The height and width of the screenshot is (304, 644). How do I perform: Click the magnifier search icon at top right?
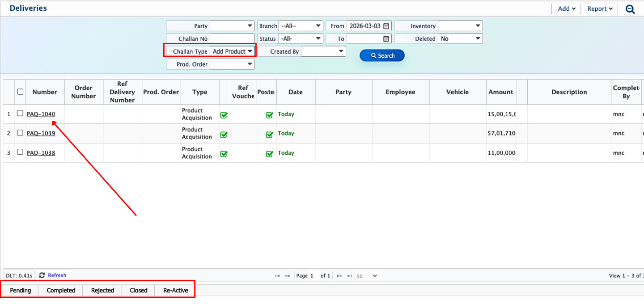click(630, 9)
